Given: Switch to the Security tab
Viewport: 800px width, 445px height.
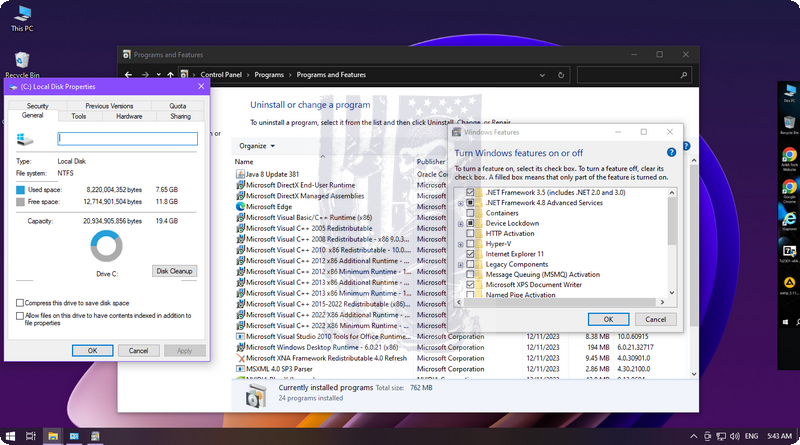Looking at the screenshot, I should click(37, 106).
